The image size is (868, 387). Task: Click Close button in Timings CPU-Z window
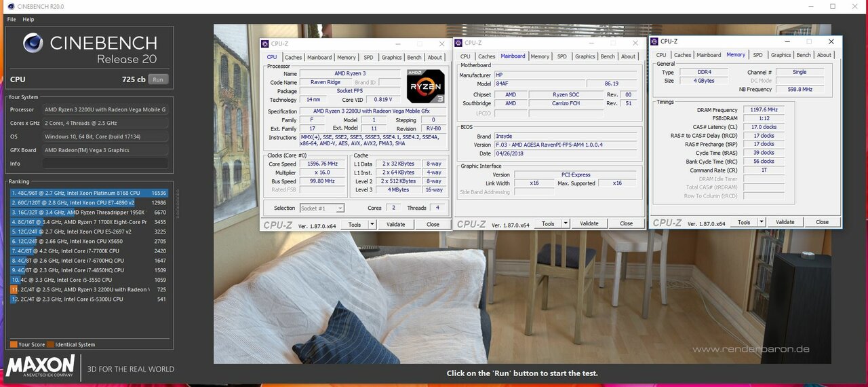(x=822, y=222)
